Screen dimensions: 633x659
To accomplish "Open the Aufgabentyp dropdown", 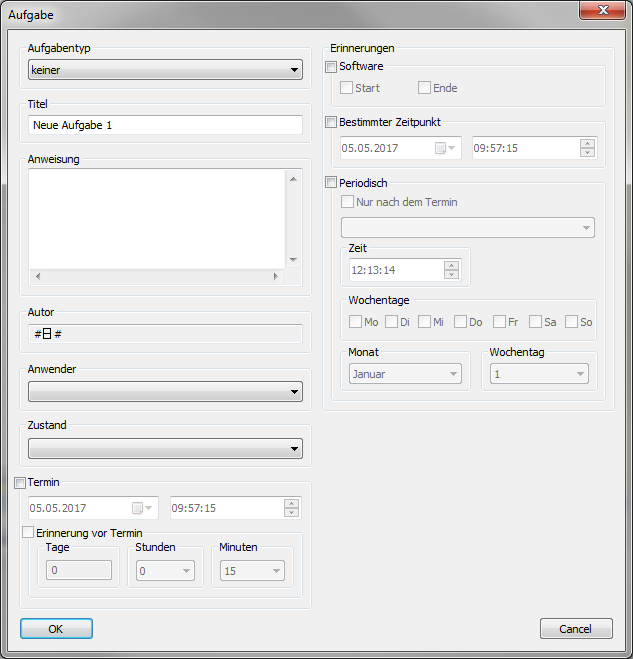I will point(165,70).
